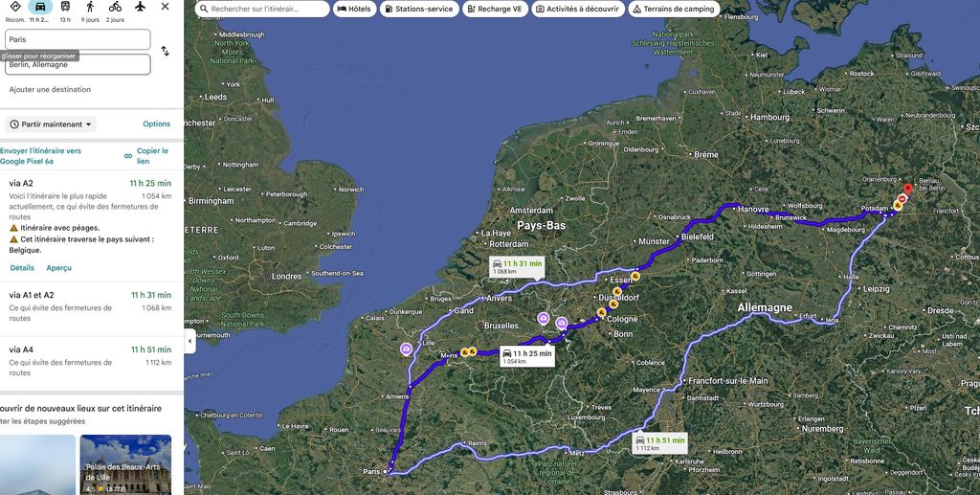Select the flight travel mode icon
Image resolution: width=980 pixels, height=495 pixels.
(x=140, y=7)
